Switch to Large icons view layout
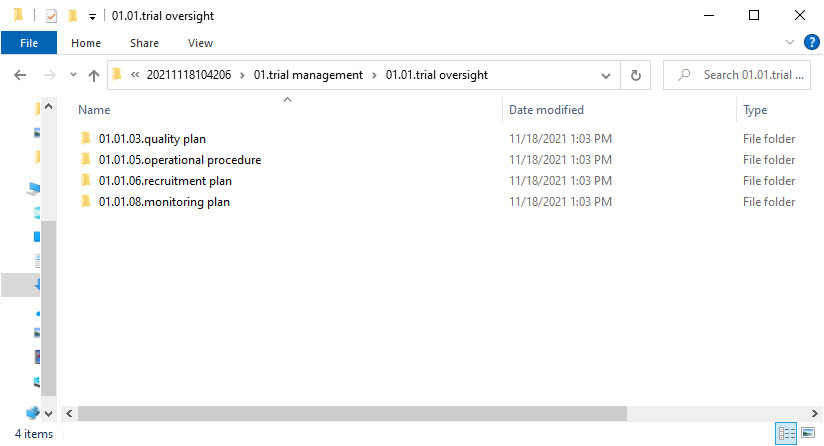The width and height of the screenshot is (824, 446). click(x=807, y=433)
